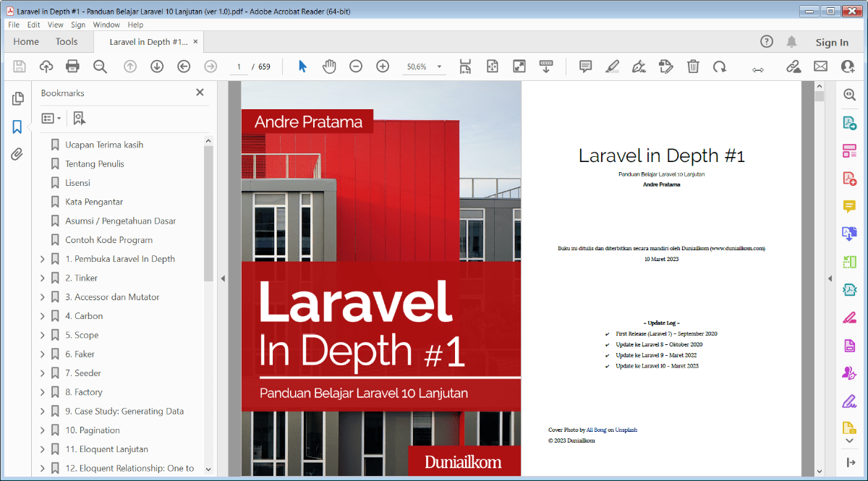Expand the '4. Carbon' bookmark
This screenshot has height=481, width=868.
pyautogui.click(x=42, y=316)
